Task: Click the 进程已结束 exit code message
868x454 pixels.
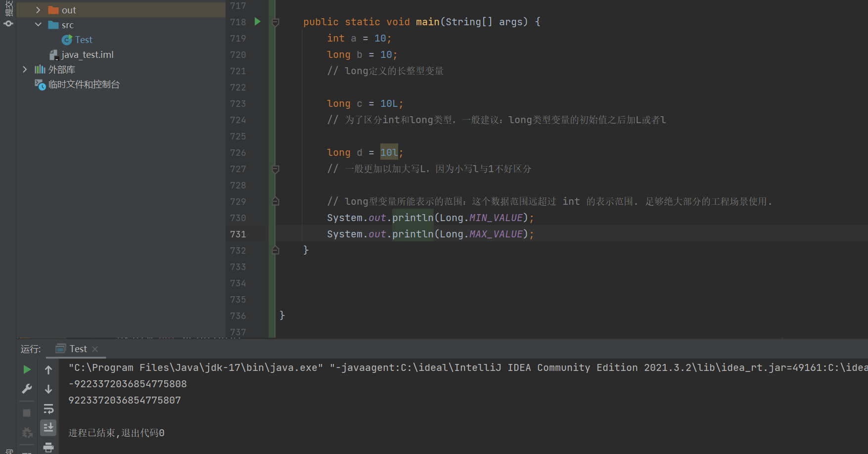Action: pyautogui.click(x=116, y=433)
